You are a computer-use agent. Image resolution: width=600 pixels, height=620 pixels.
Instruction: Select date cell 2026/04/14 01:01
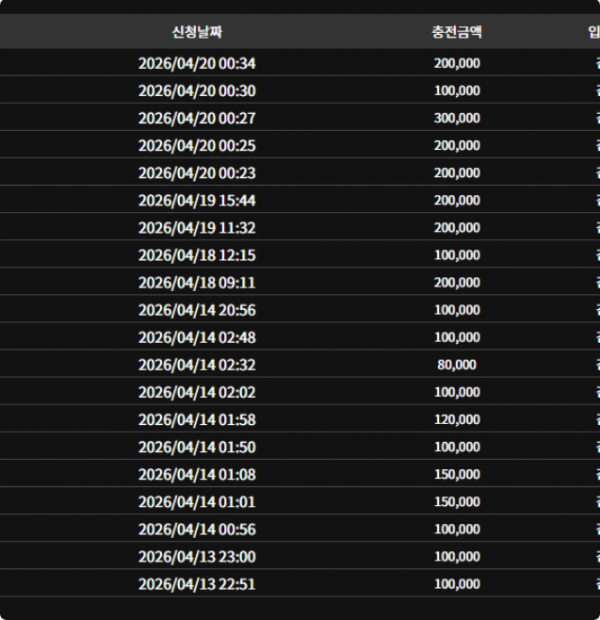197,502
